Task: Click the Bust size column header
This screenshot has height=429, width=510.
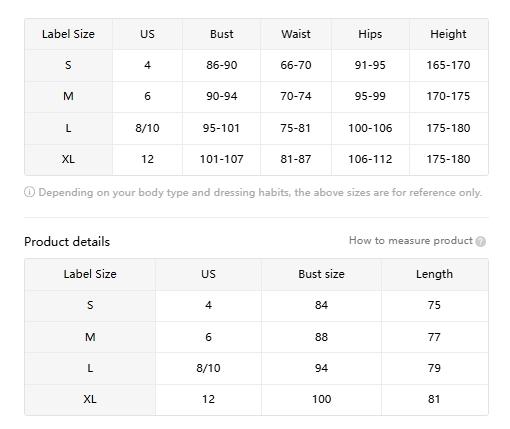Action: click(321, 274)
